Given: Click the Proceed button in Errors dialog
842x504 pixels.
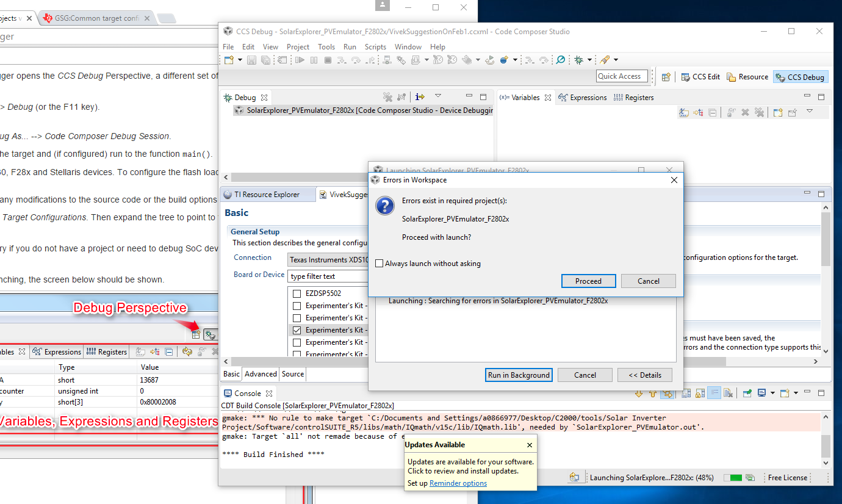Looking at the screenshot, I should point(588,281).
